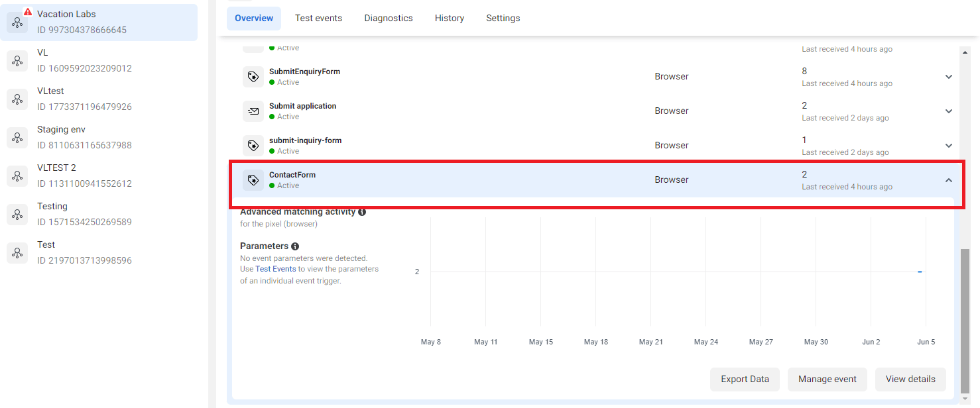This screenshot has height=408, width=980.
Task: Expand the submit-inquiry-form event row
Action: (949, 146)
